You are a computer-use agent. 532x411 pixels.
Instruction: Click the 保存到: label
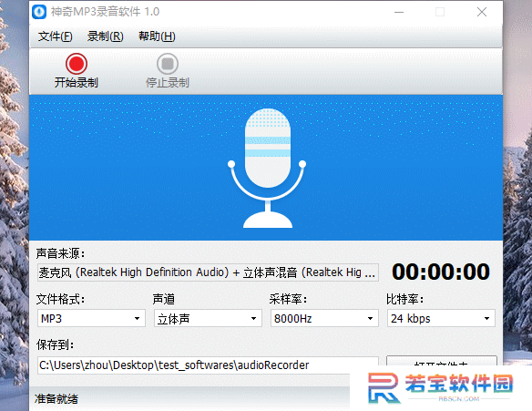[55, 345]
